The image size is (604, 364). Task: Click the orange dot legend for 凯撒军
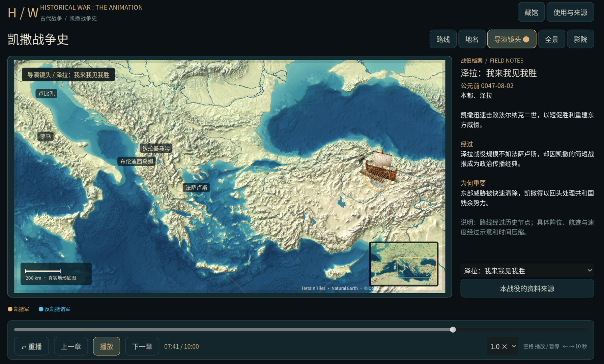(10, 309)
